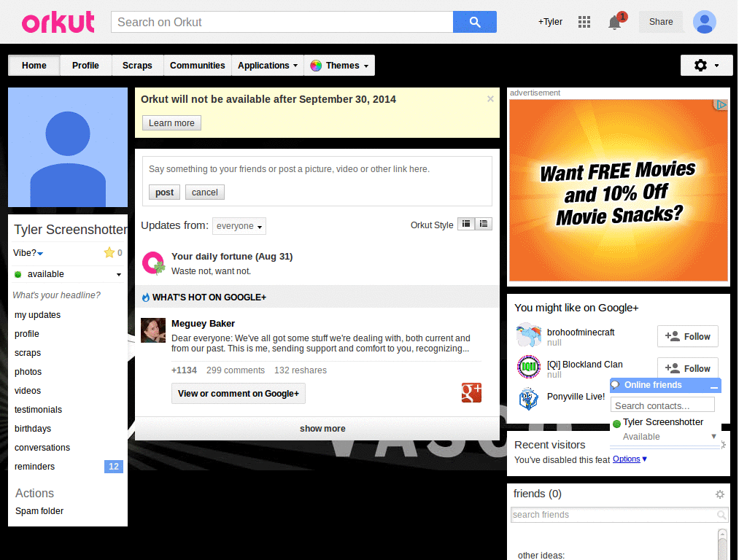Open conversations in sidebar
747x560 pixels.
pyautogui.click(x=42, y=448)
